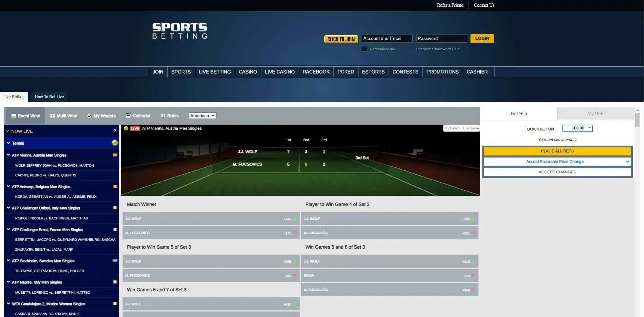Collapse ATP Stockholm, Sweden Men Singles

[8, 260]
